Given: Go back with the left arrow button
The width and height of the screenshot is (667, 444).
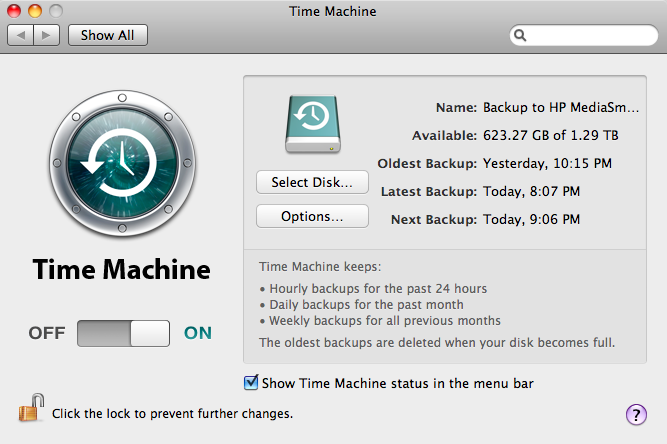Looking at the screenshot, I should click(x=20, y=35).
